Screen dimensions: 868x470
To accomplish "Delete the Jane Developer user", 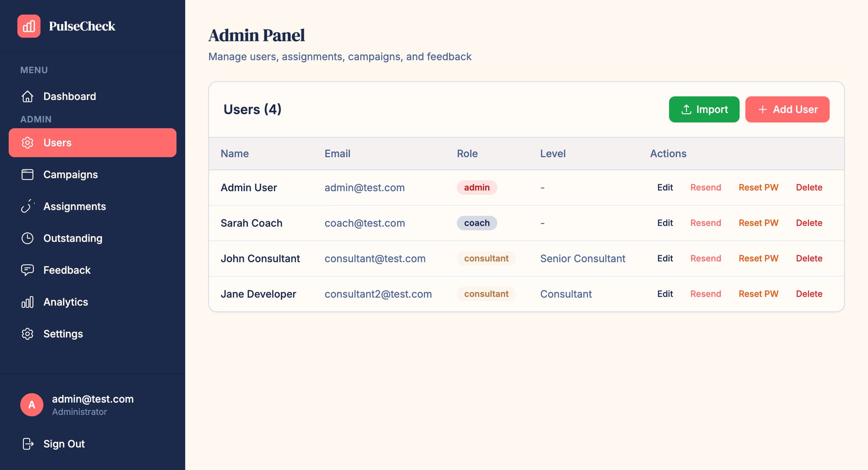I will click(809, 294).
